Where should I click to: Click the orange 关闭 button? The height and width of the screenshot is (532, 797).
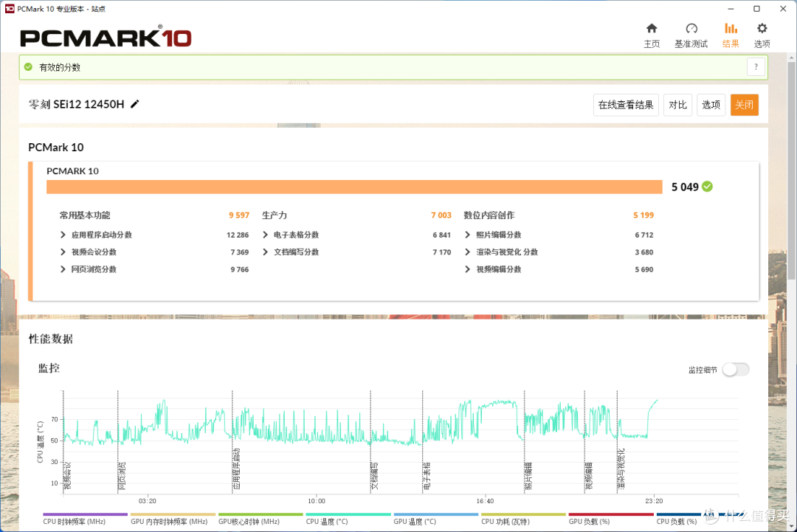click(x=744, y=105)
